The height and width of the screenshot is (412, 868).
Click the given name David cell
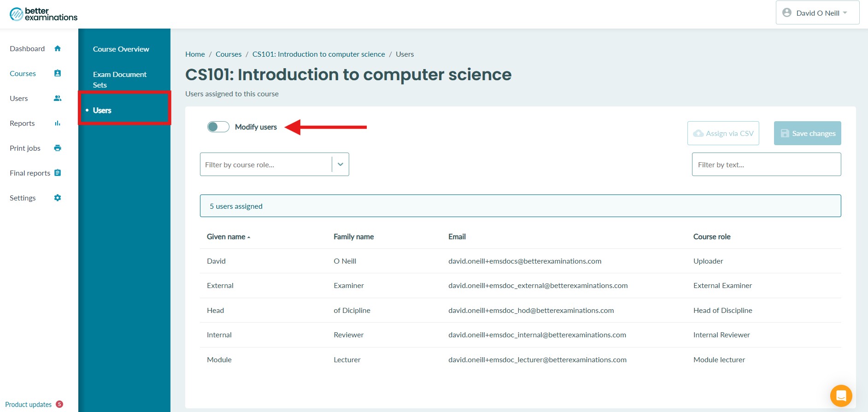click(x=216, y=261)
